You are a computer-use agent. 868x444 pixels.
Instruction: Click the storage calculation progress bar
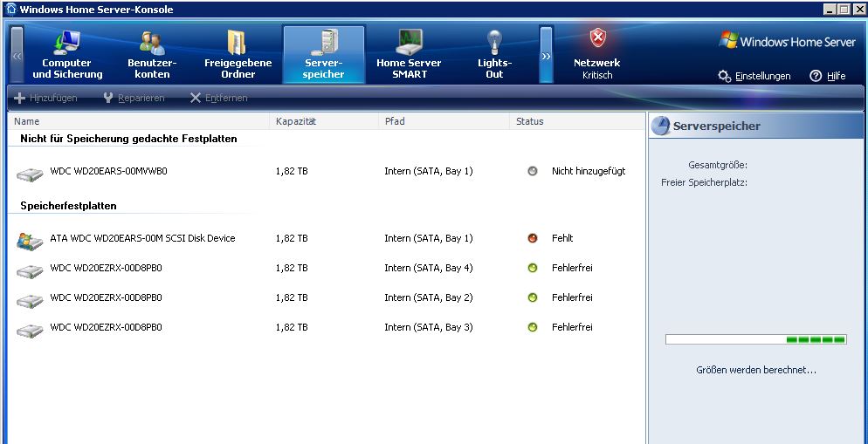tap(755, 339)
